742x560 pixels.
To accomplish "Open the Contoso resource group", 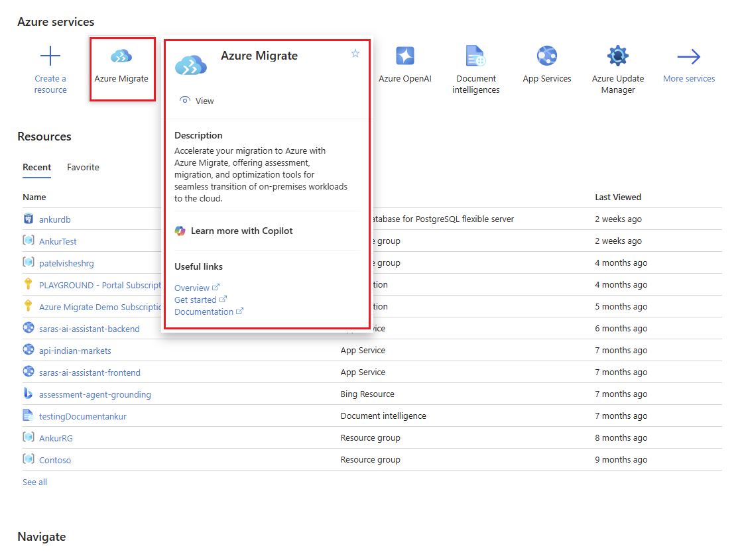I will tap(55, 460).
